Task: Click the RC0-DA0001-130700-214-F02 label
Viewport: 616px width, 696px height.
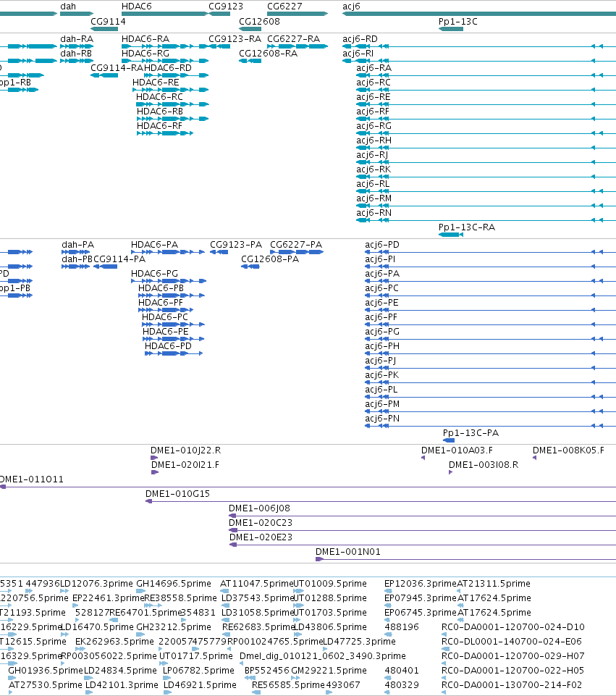Action: pos(512,685)
